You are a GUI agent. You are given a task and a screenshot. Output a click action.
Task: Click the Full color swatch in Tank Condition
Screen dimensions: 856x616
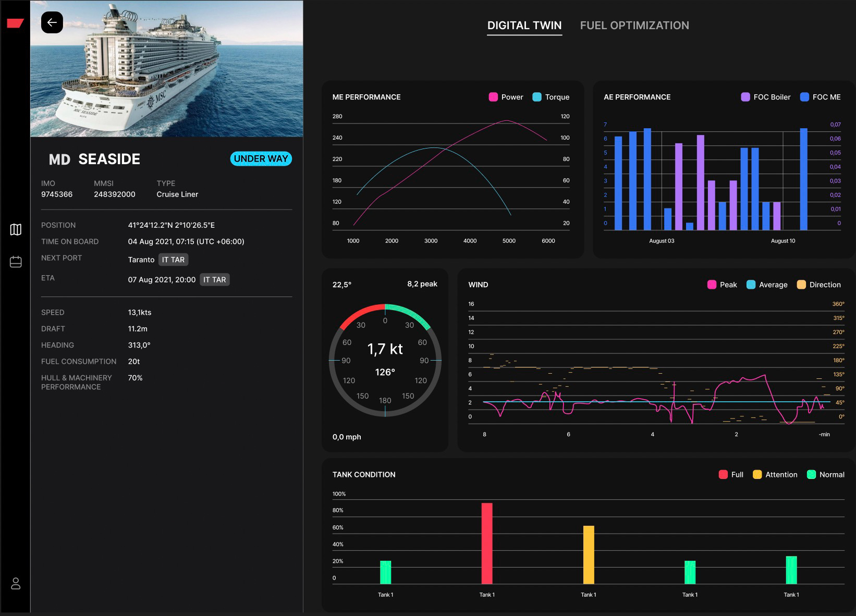coord(723,475)
